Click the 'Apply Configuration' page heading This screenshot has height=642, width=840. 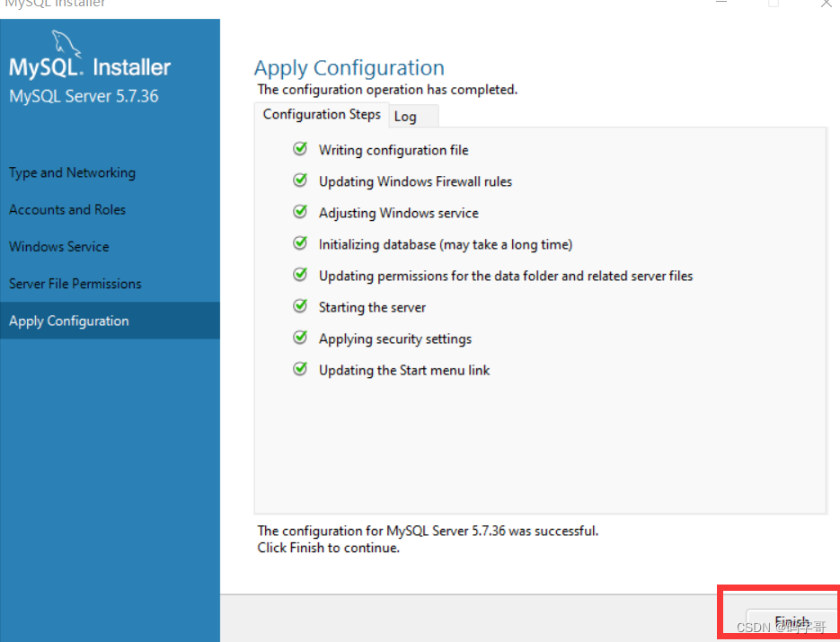pyautogui.click(x=349, y=68)
